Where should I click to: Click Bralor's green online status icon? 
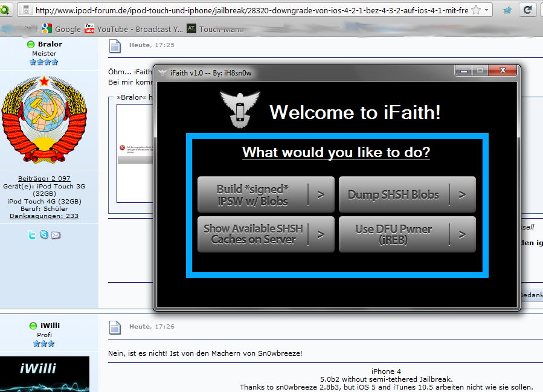(31, 44)
